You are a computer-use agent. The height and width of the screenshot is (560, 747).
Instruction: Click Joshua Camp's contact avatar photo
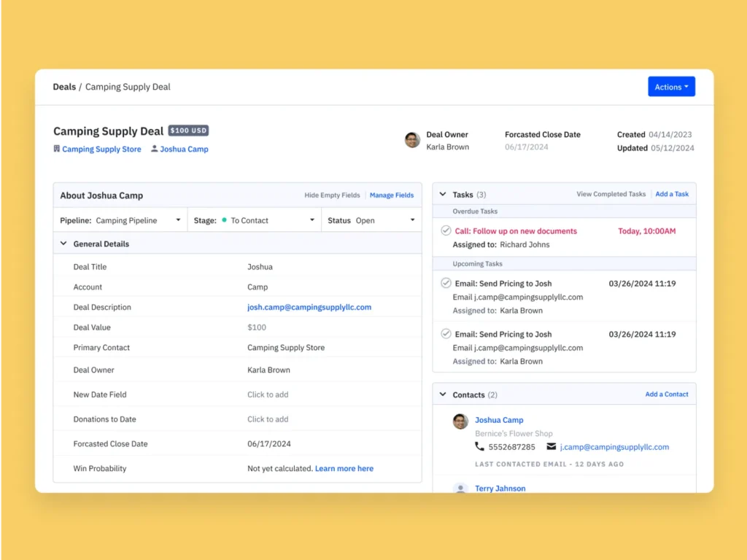click(x=460, y=421)
